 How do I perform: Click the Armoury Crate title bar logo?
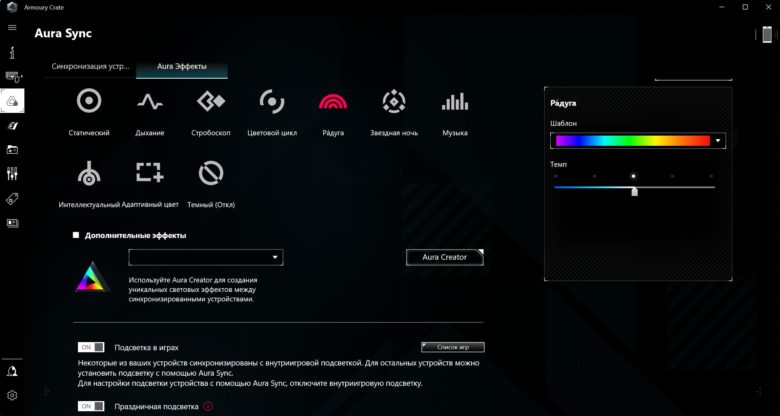14,7
